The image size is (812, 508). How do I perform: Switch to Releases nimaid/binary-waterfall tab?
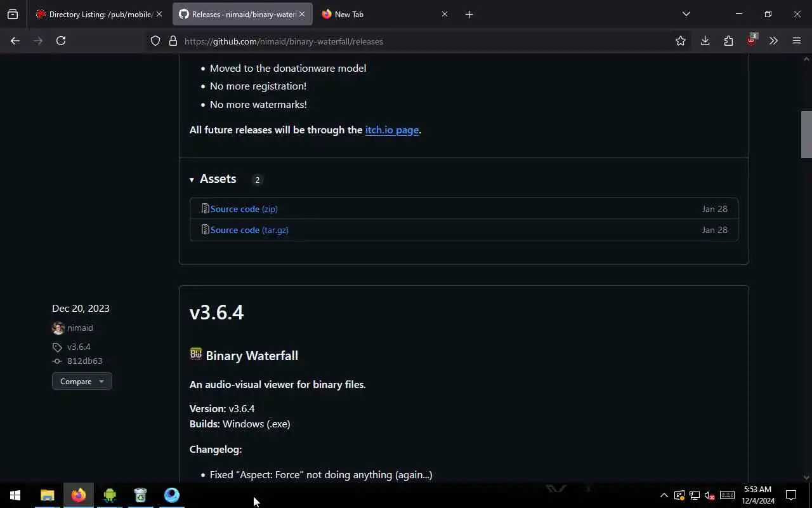[x=242, y=14]
